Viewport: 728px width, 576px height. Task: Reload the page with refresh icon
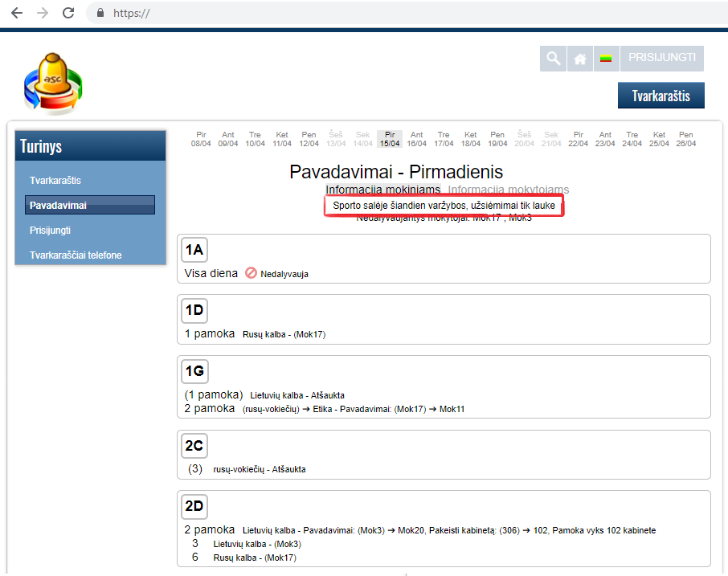[69, 13]
